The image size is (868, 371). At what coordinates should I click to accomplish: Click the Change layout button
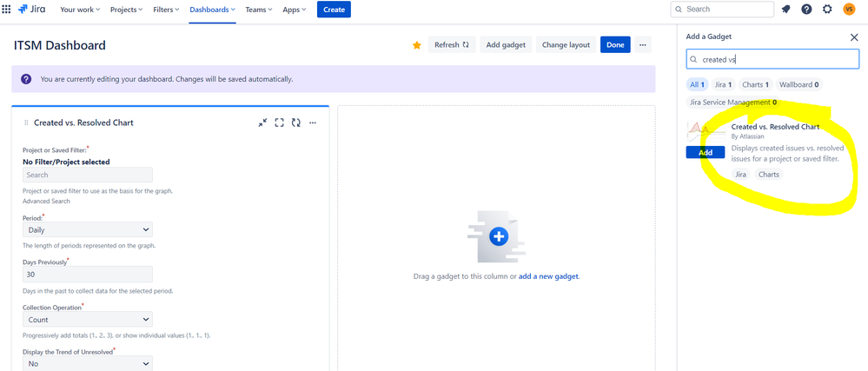coord(566,45)
